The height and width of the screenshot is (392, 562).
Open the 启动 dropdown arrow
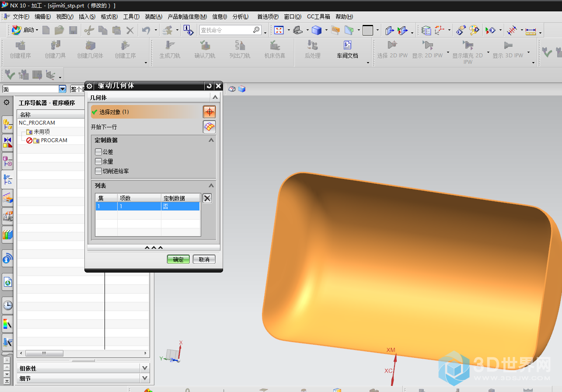tap(37, 30)
